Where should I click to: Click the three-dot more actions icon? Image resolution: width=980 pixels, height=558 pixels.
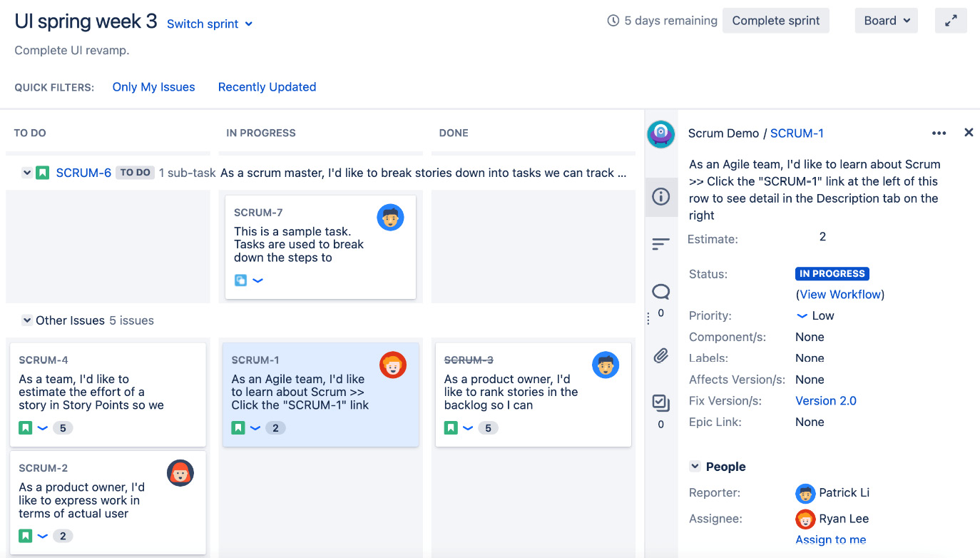[x=939, y=133]
